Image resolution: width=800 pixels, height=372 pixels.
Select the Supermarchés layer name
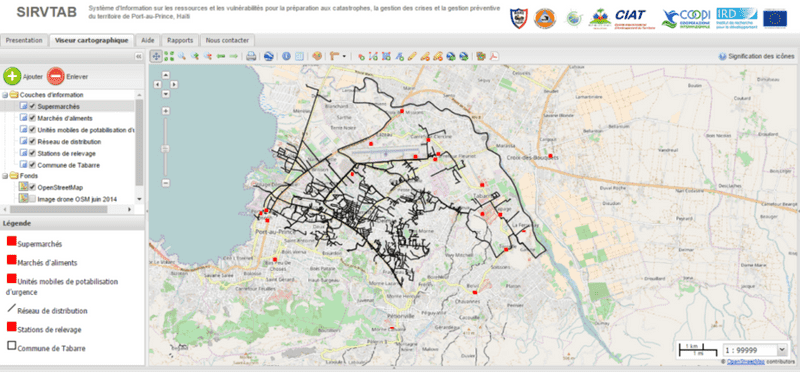click(x=58, y=106)
